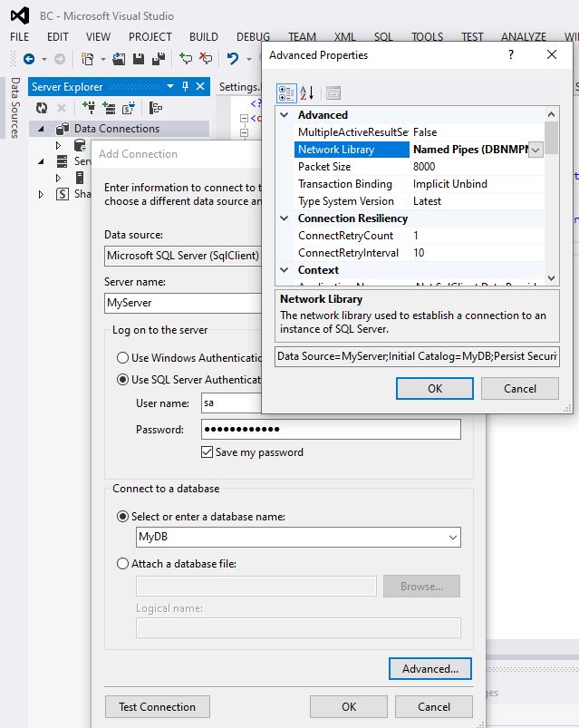Image resolution: width=579 pixels, height=728 pixels.
Task: Collapse the Advanced property category
Action: [285, 114]
